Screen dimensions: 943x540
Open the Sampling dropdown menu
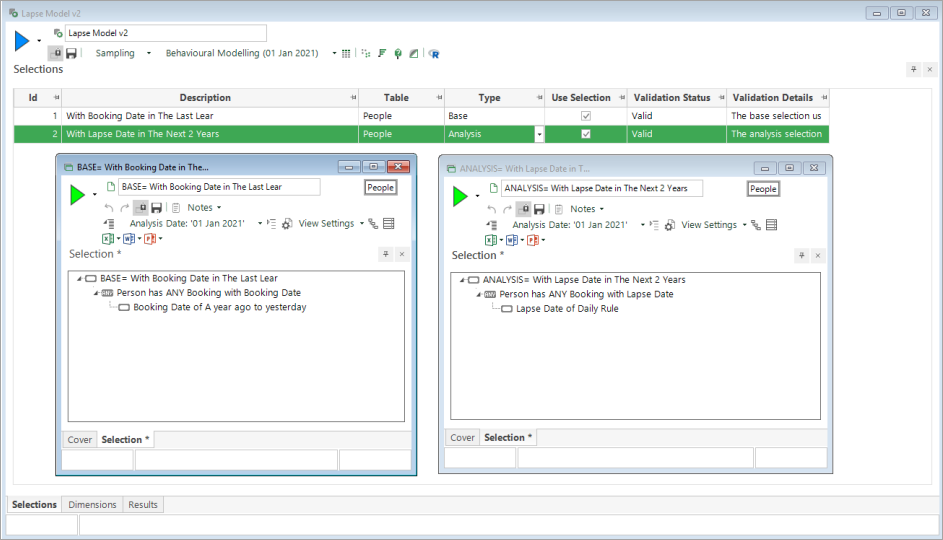tap(148, 53)
